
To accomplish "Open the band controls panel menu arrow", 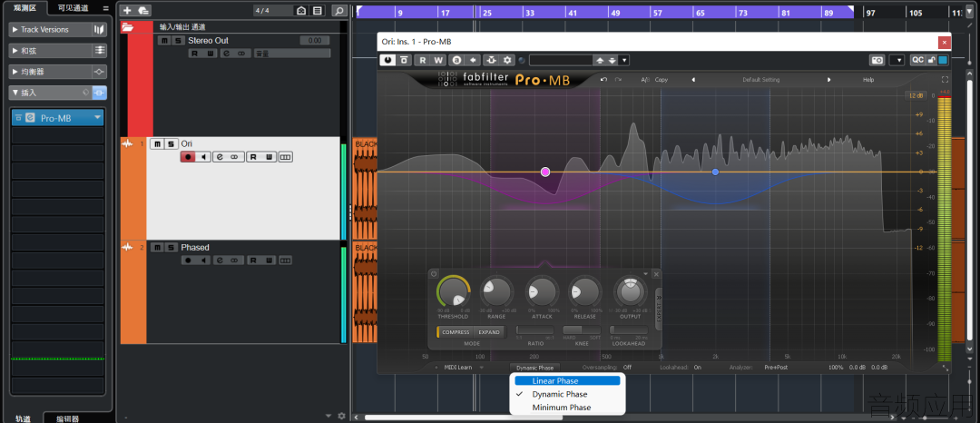I will [646, 273].
